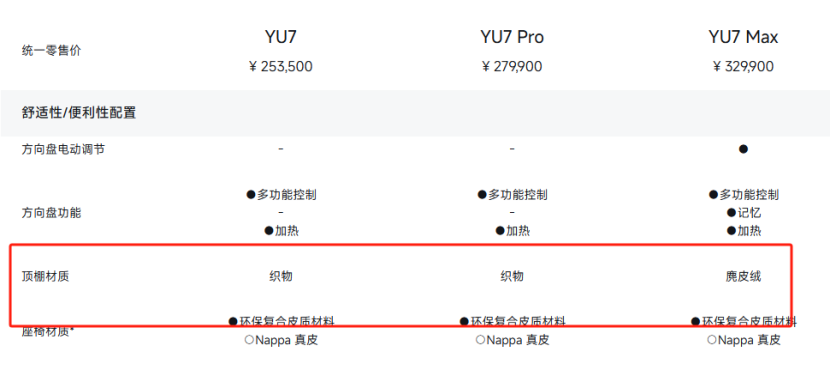This screenshot has height=376, width=830.
Task: Select the YU7 Pro model column heading
Action: pyautogui.click(x=512, y=37)
